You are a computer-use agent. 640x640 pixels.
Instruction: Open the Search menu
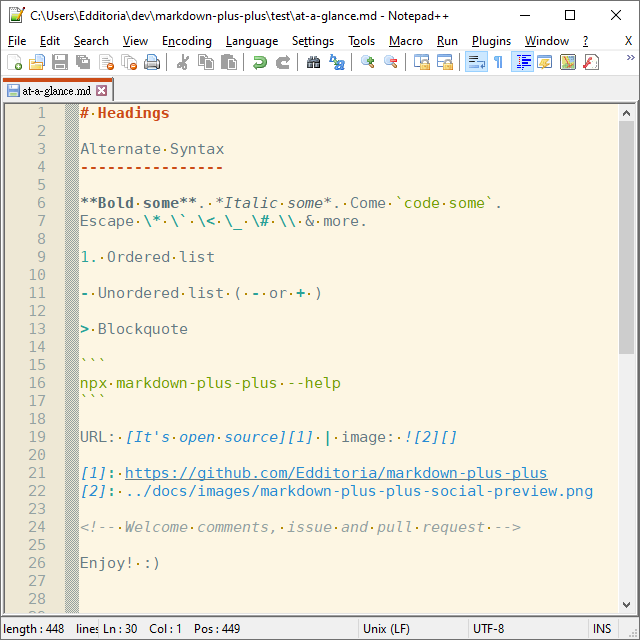point(91,41)
